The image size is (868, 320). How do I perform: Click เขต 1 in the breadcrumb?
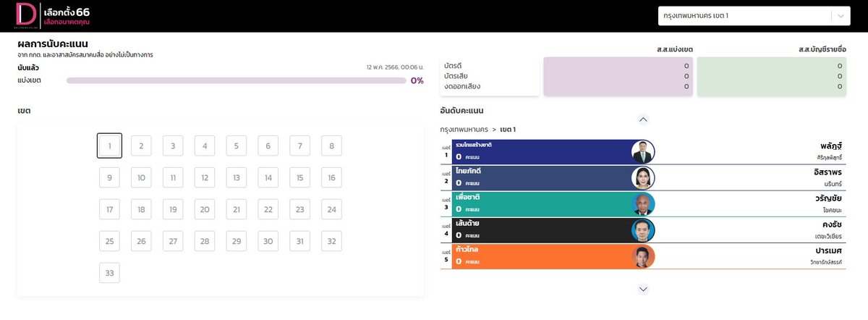[508, 129]
